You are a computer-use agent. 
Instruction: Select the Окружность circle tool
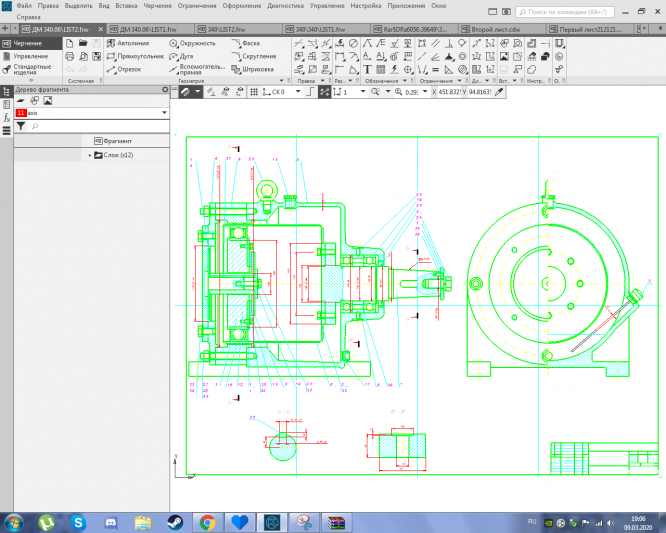[x=192, y=44]
